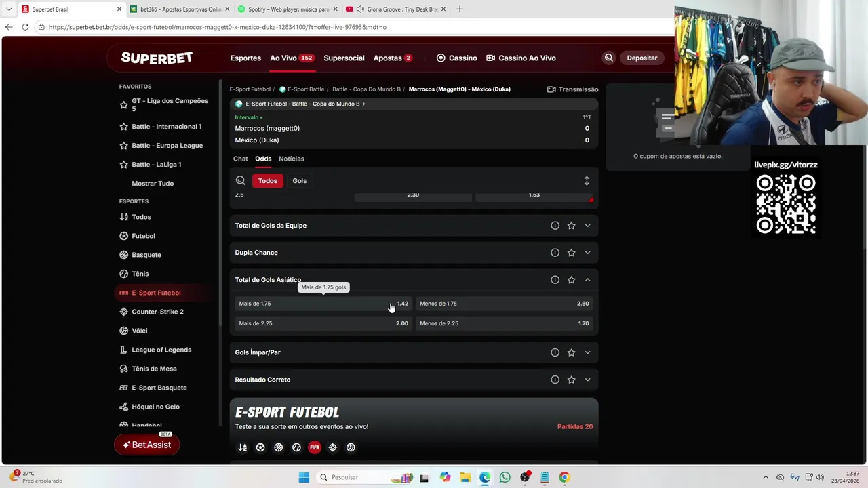This screenshot has height=488, width=868.
Task: Open File Explorer from the taskbar
Action: point(465,477)
